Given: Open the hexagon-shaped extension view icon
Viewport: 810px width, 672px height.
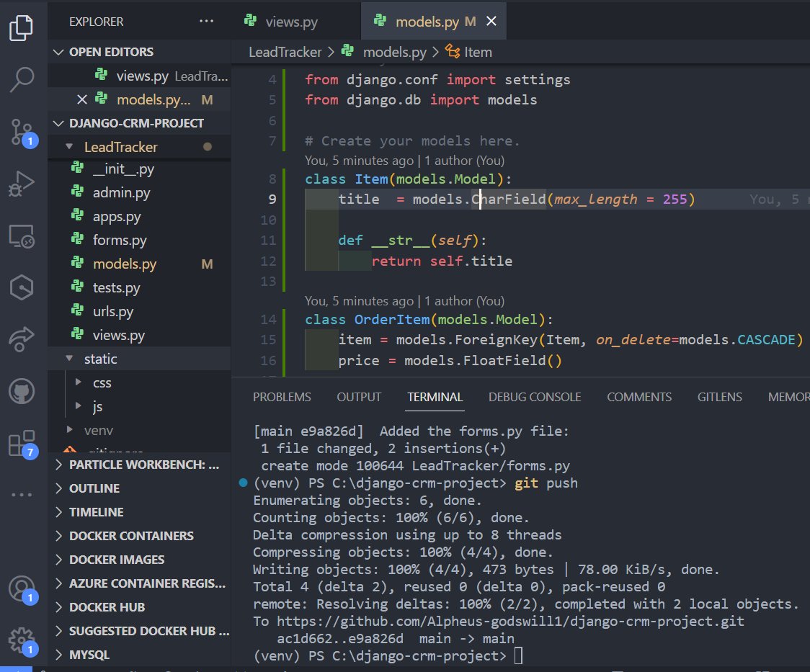Looking at the screenshot, I should 21,287.
